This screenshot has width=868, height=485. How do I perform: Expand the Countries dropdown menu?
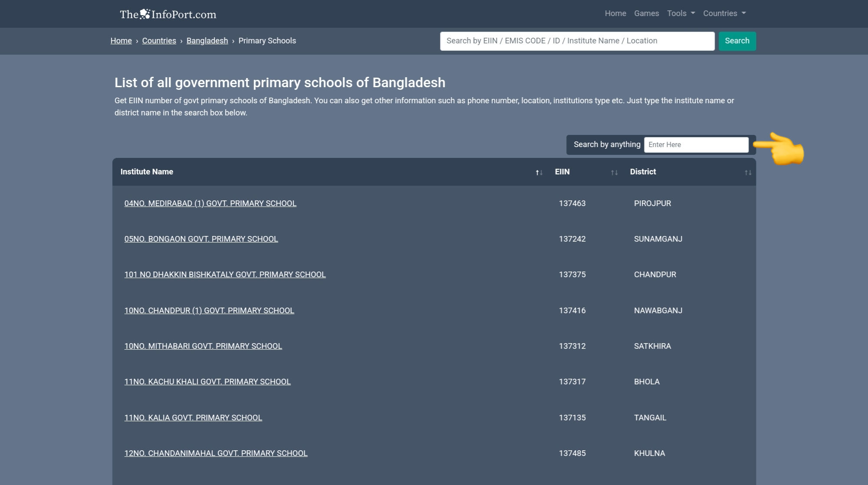[x=724, y=13]
